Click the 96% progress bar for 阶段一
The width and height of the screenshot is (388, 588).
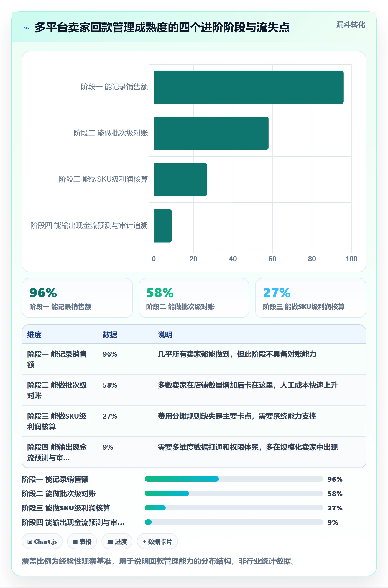[234, 479]
